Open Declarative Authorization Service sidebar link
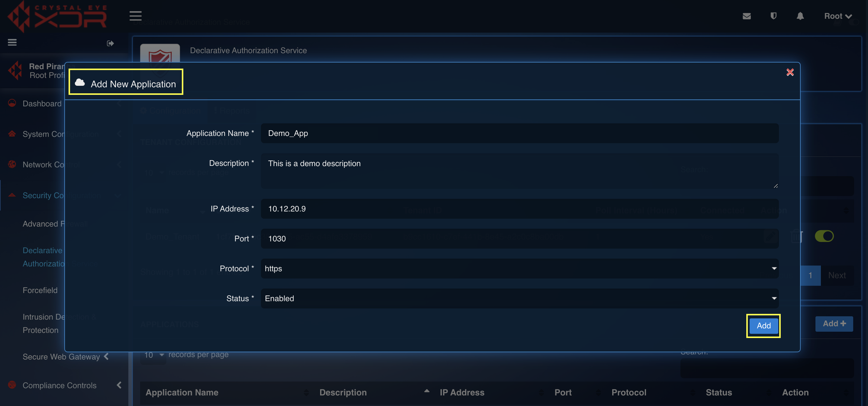Screen dimensions: 868x406 (60, 257)
